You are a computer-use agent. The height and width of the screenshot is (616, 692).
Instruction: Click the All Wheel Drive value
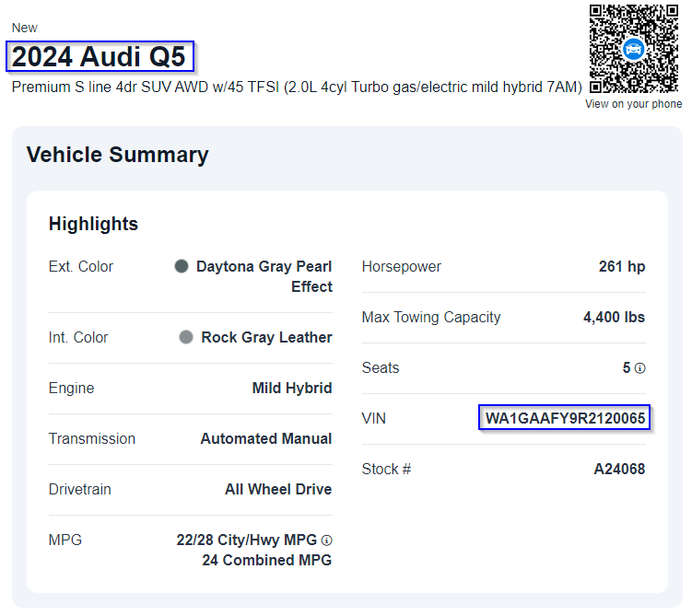[x=278, y=490]
